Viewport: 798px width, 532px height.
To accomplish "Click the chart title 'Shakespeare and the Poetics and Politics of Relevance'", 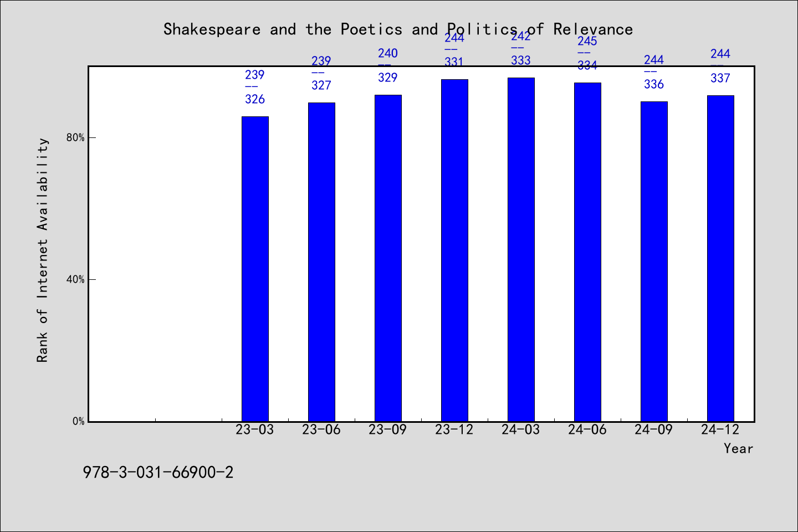I will [x=398, y=29].
